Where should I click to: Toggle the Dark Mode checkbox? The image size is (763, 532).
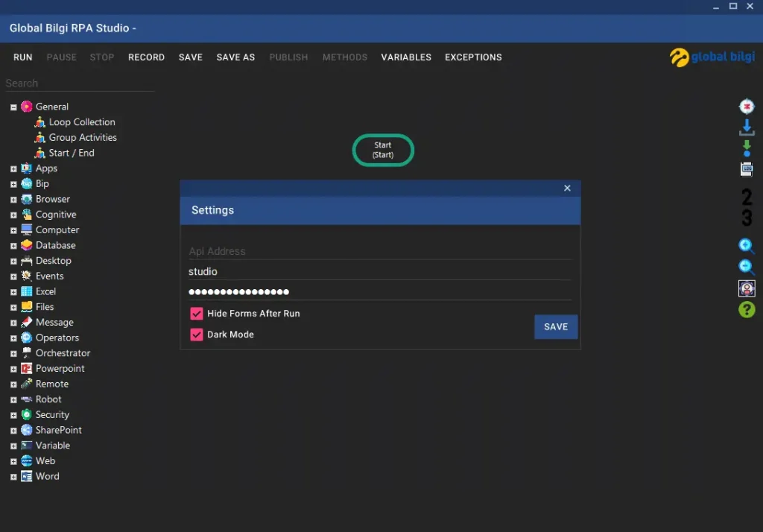click(x=197, y=335)
